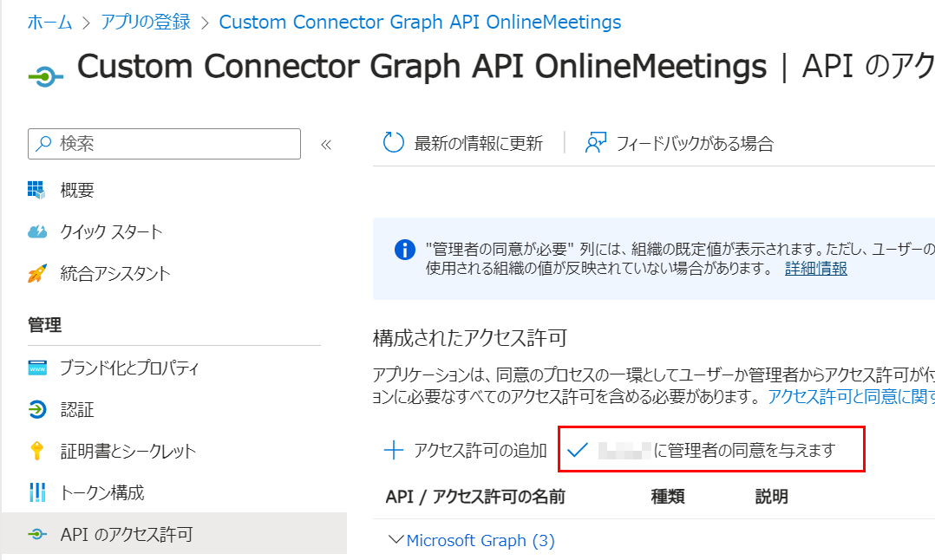Click the feedback person icon
Viewport: 935px width, 560px height.
pos(595,143)
